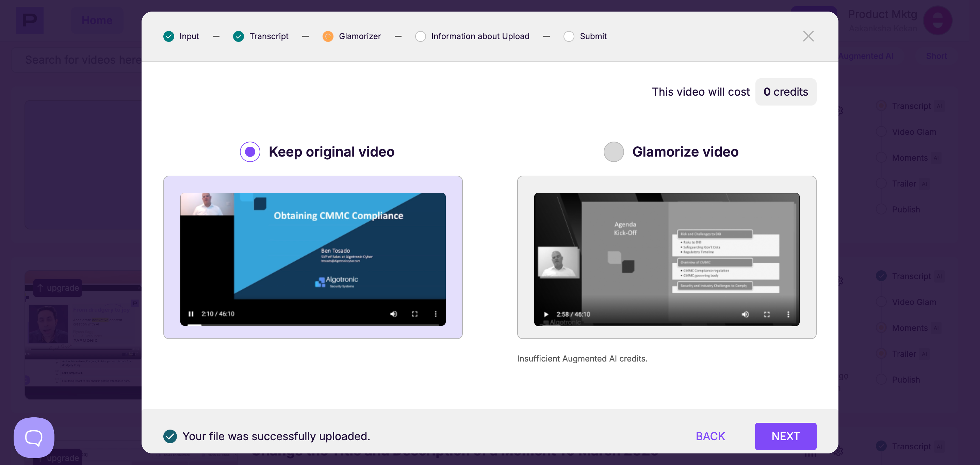Click the file successfully uploaded checkmark icon
The width and height of the screenshot is (980, 465).
(170, 436)
